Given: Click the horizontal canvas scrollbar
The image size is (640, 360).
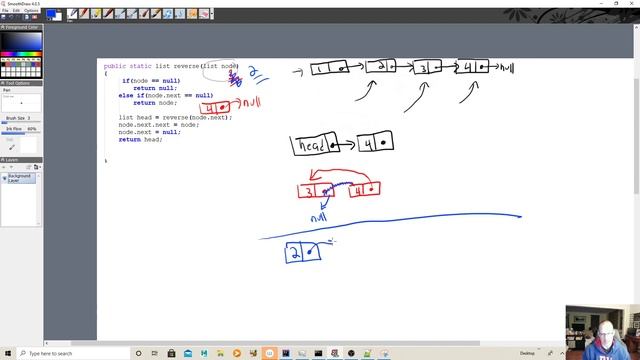Looking at the screenshot, I should [276, 343].
